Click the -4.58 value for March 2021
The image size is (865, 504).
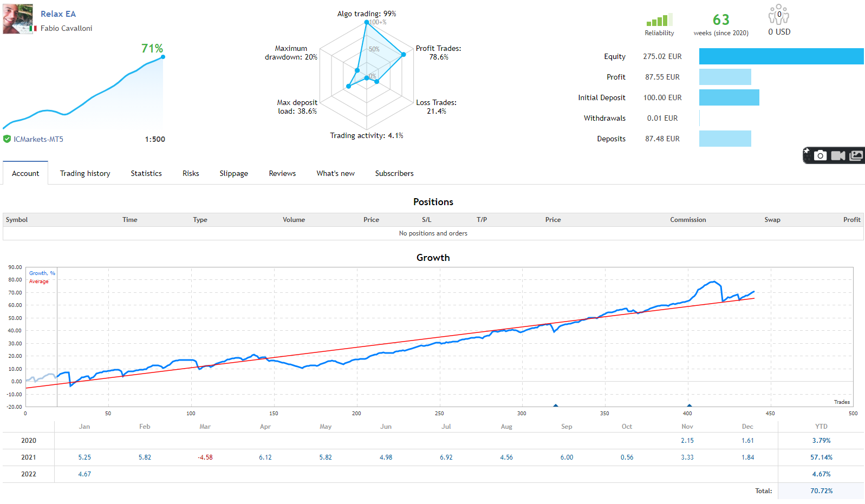point(205,457)
